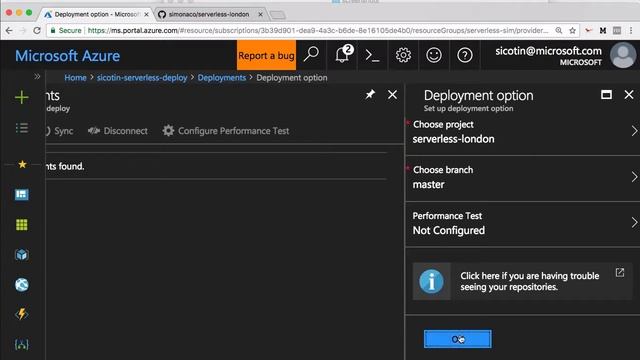
Task: Open Chrome menu dots
Action: [631, 31]
